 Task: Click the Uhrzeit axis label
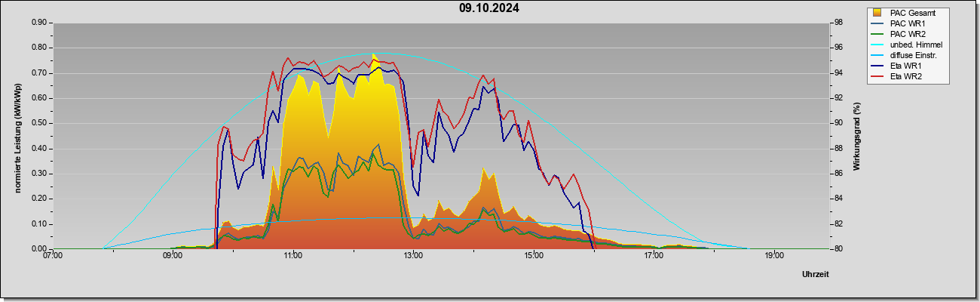[816, 274]
